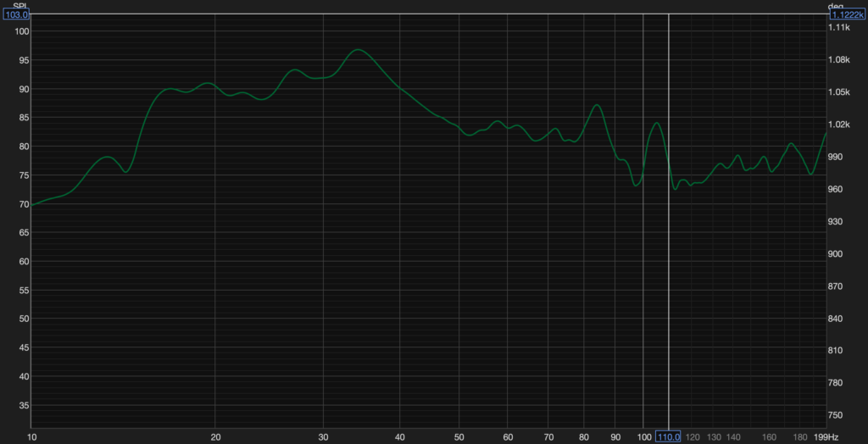
Task: Click the 103.0 SPL top limit box
Action: [17, 15]
